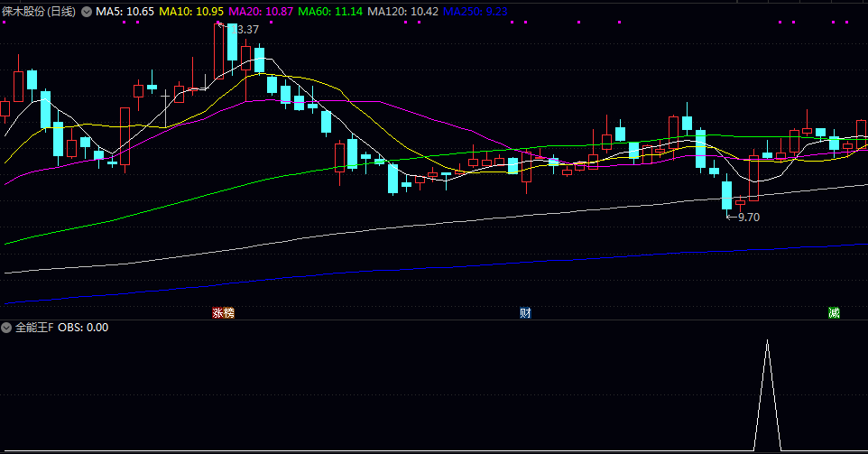Click the cyan candlestick above the 9.70 low
The height and width of the screenshot is (454, 868).
coord(726,195)
